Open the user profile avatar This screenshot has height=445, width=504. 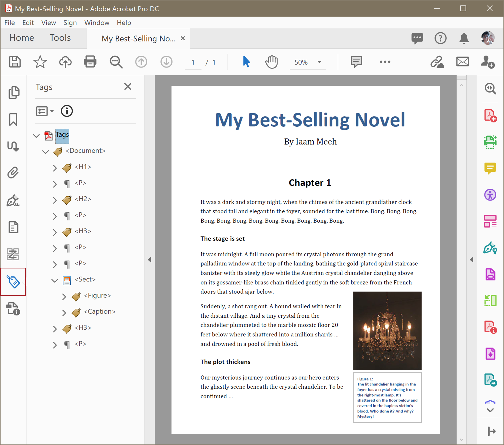[488, 38]
